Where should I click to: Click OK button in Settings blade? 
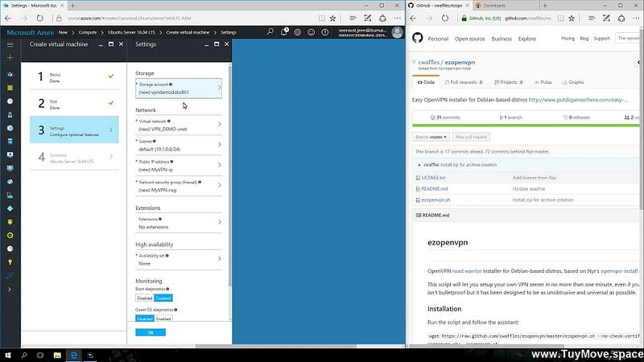coord(151,332)
